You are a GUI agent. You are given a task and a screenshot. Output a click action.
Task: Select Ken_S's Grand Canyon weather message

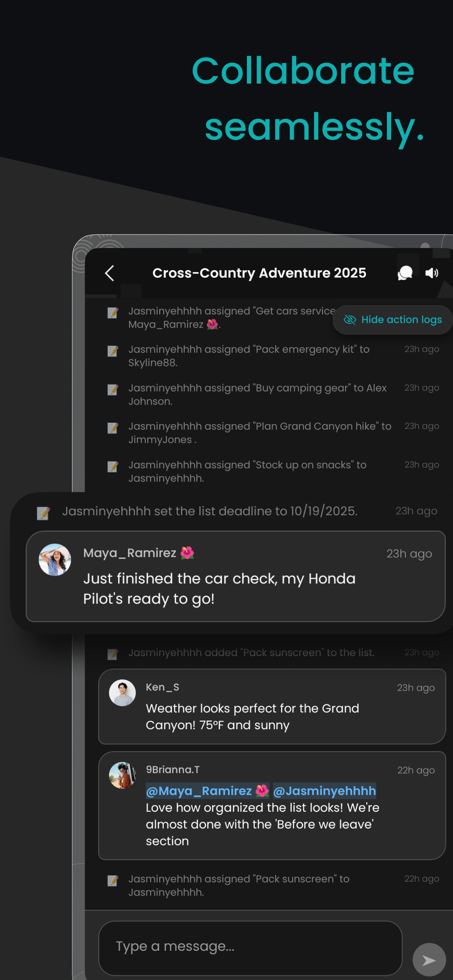pos(252,716)
